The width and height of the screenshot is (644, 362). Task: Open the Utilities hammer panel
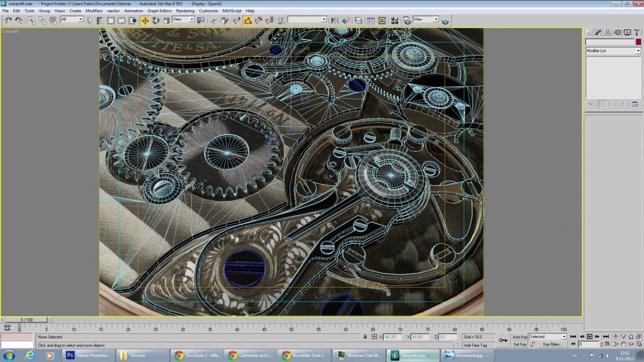[x=637, y=33]
